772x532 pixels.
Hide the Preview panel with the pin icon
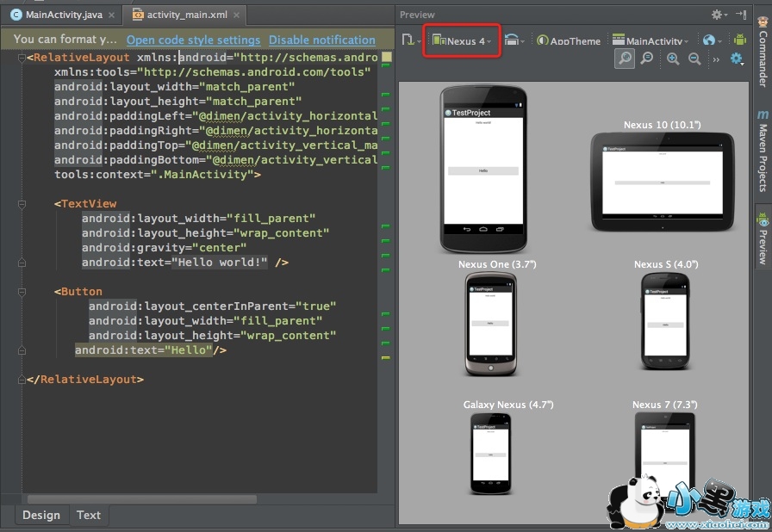coord(741,15)
